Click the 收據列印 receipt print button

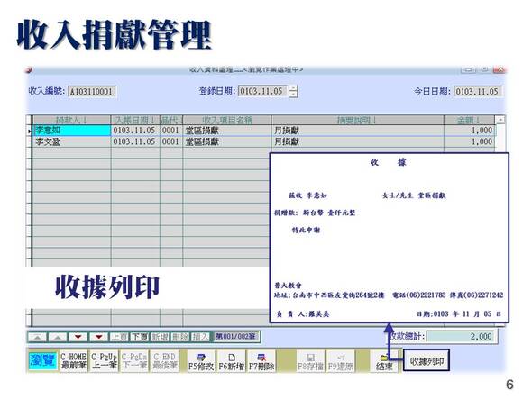tap(427, 360)
